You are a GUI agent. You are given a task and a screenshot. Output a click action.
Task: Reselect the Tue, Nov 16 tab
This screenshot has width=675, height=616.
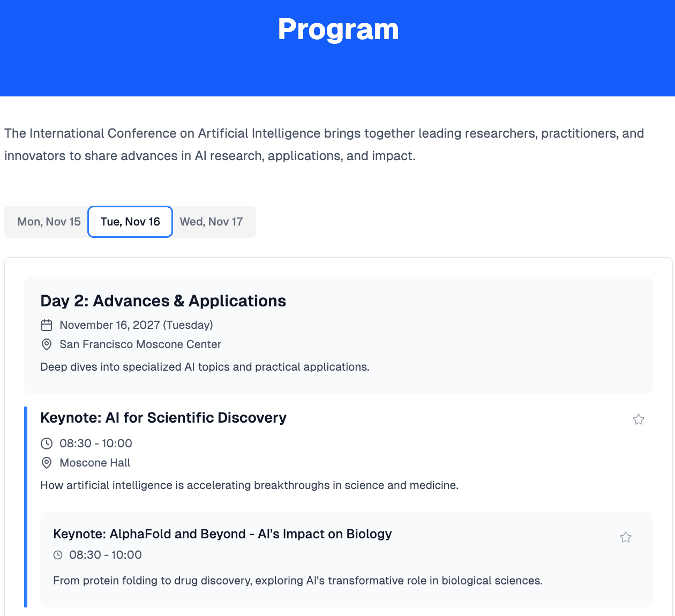tap(130, 221)
